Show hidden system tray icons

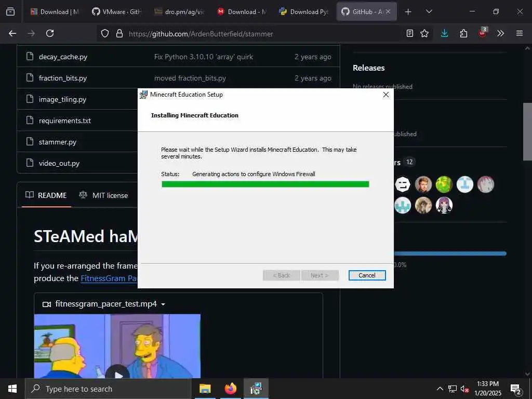tap(440, 389)
